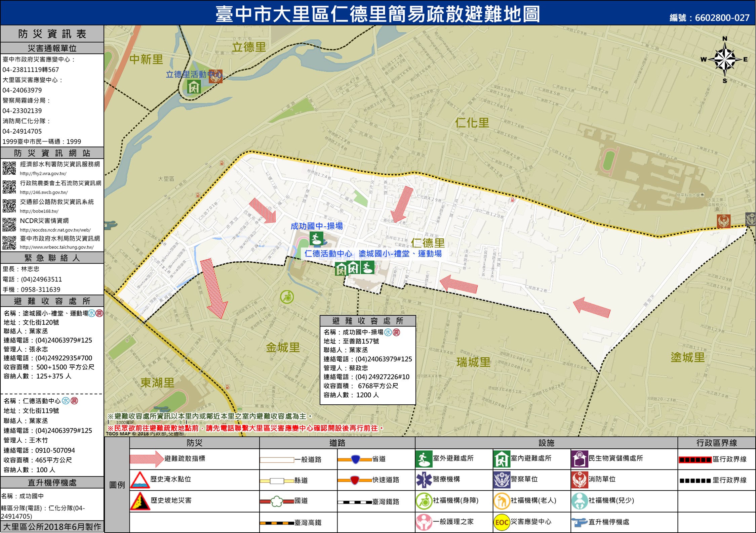The image size is (756, 533).
Task: Click the green disability welfare icon on map
Action: tap(287, 297)
